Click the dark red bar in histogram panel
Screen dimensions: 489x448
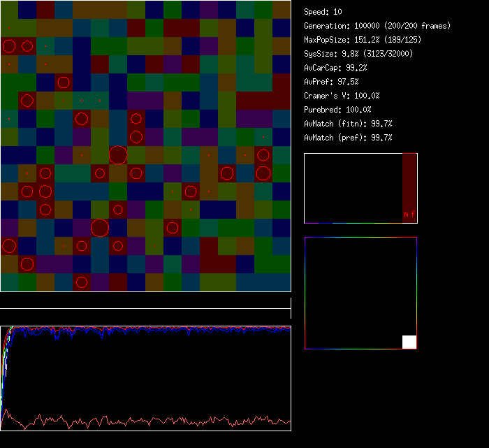409,182
